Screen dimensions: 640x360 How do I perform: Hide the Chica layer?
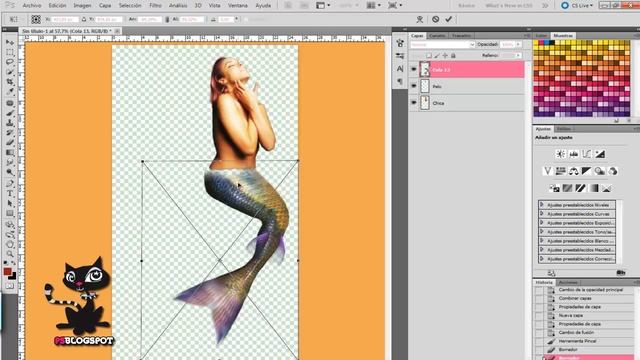coord(413,103)
